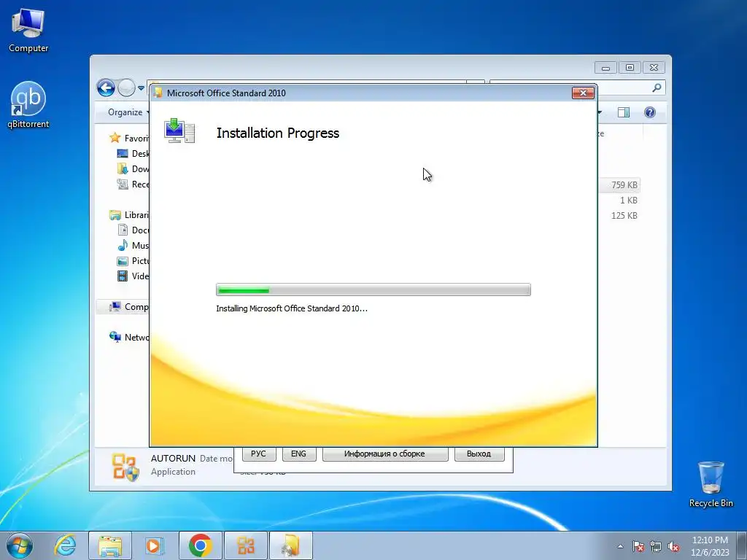
Task: Click the ENG language button
Action: (x=298, y=454)
